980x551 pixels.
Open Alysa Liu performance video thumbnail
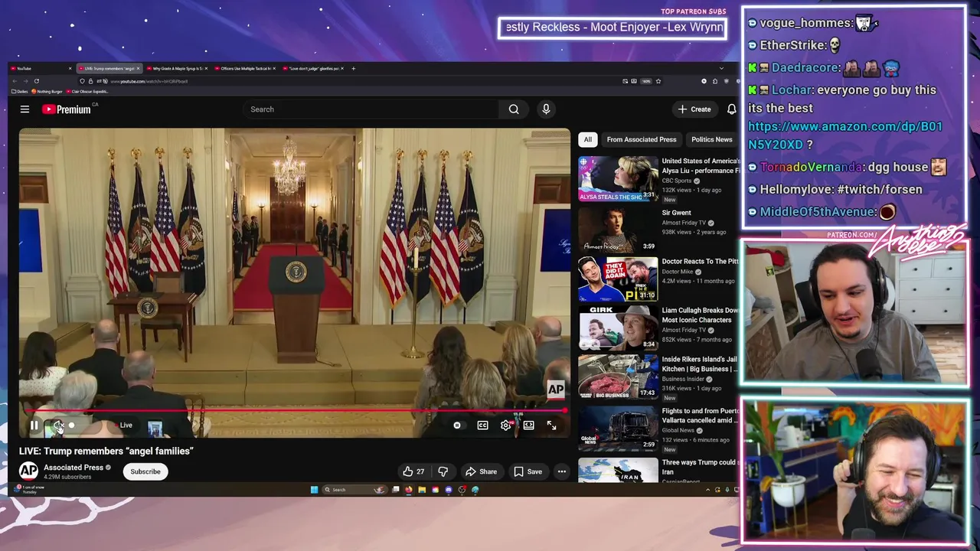pos(618,178)
